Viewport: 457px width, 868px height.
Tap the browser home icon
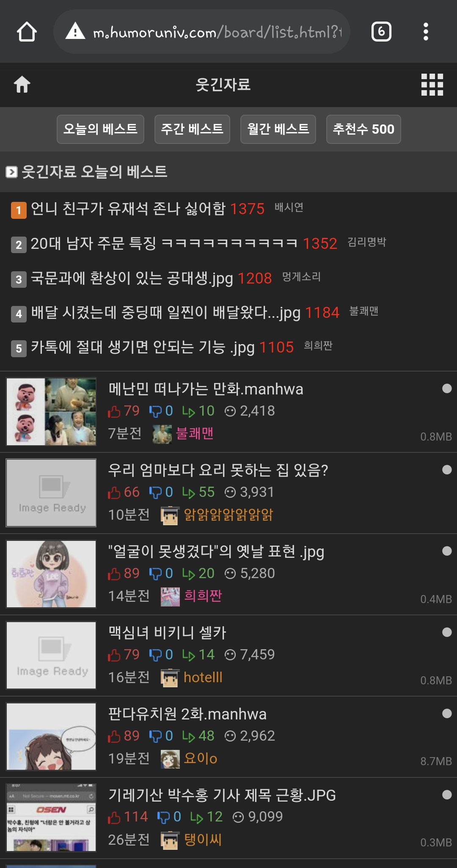coord(27,32)
